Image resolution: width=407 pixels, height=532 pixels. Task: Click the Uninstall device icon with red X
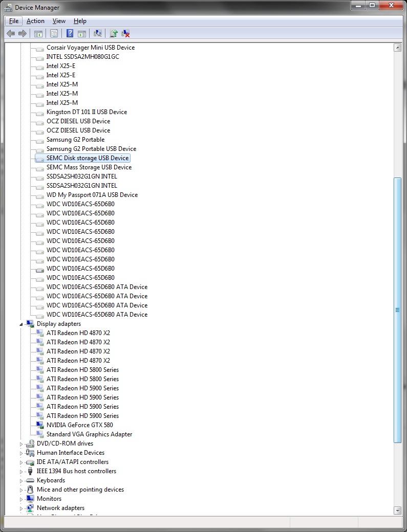click(125, 33)
